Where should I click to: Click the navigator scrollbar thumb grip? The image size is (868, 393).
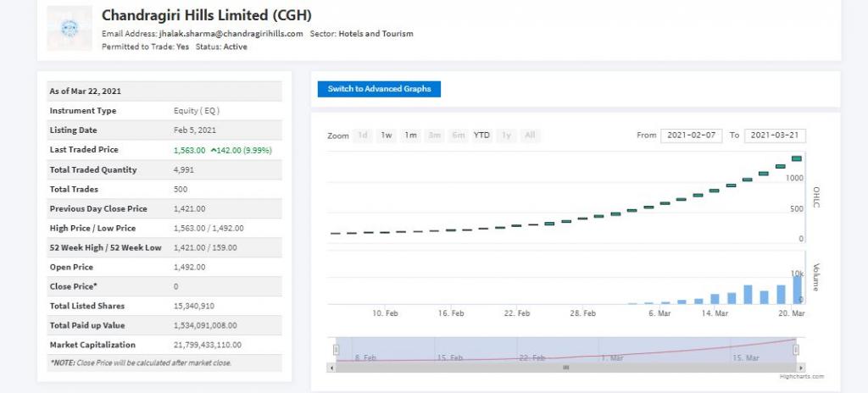click(566, 368)
